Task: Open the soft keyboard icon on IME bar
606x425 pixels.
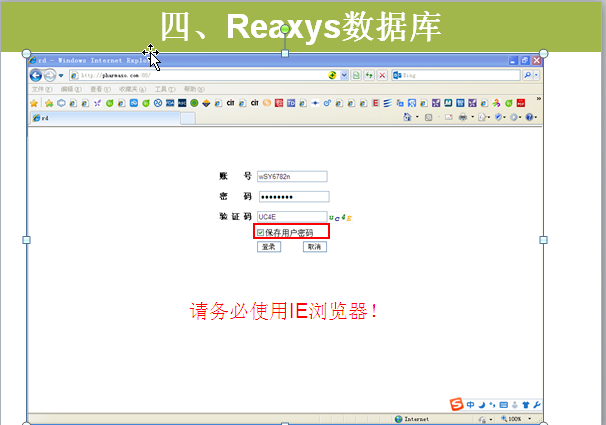Action: pos(504,405)
